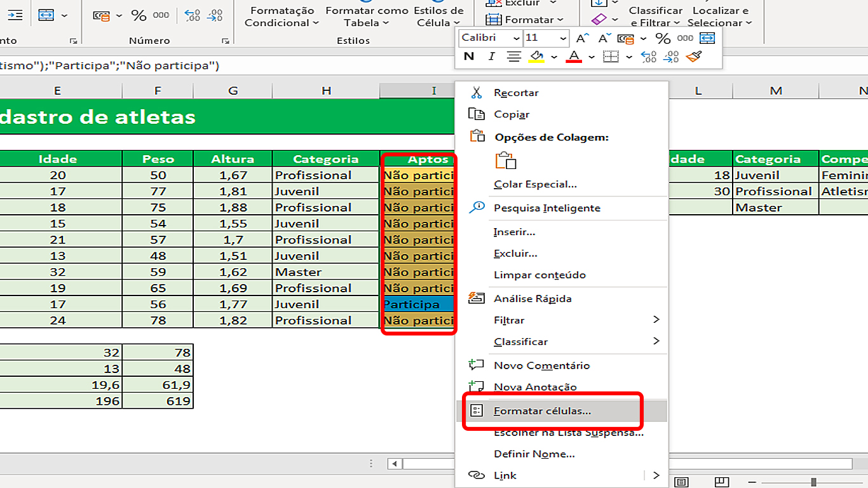868x488 pixels.
Task: Click Bold (N) in the mini toolbar
Action: 469,57
